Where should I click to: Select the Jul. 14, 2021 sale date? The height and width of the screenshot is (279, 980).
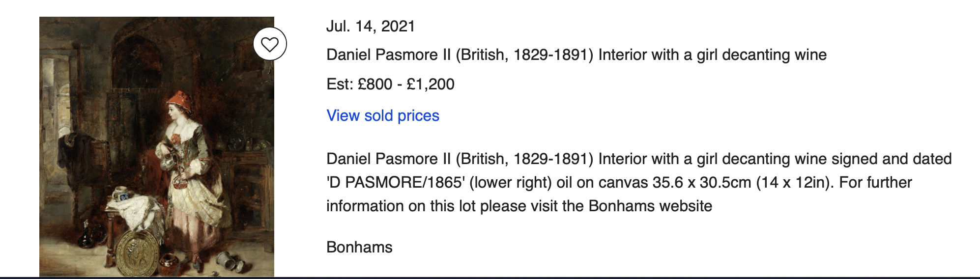pos(371,26)
